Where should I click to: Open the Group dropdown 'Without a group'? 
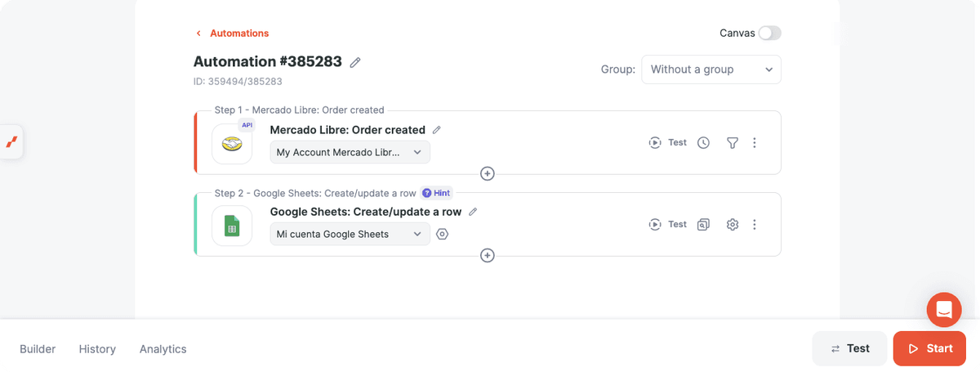click(x=711, y=69)
